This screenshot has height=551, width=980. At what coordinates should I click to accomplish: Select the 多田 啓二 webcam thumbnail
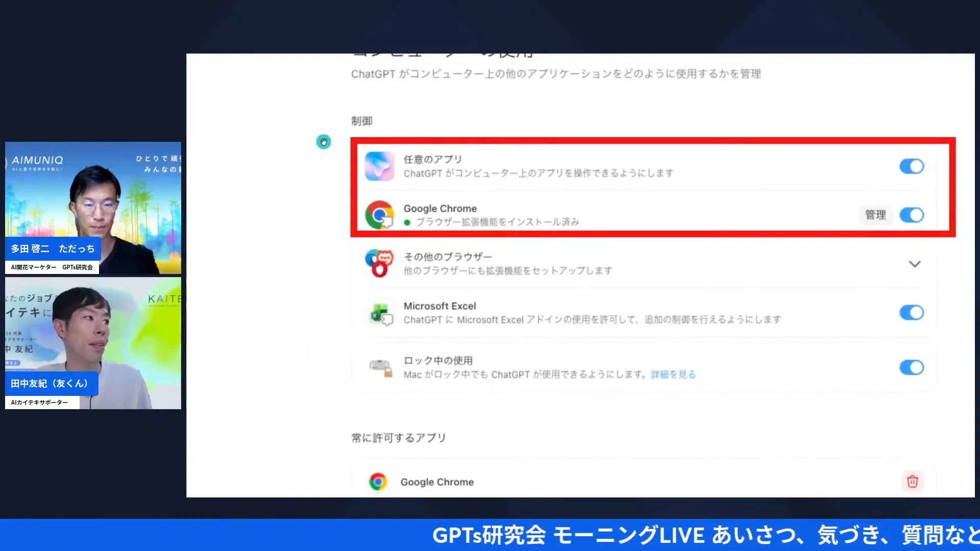pos(93,208)
